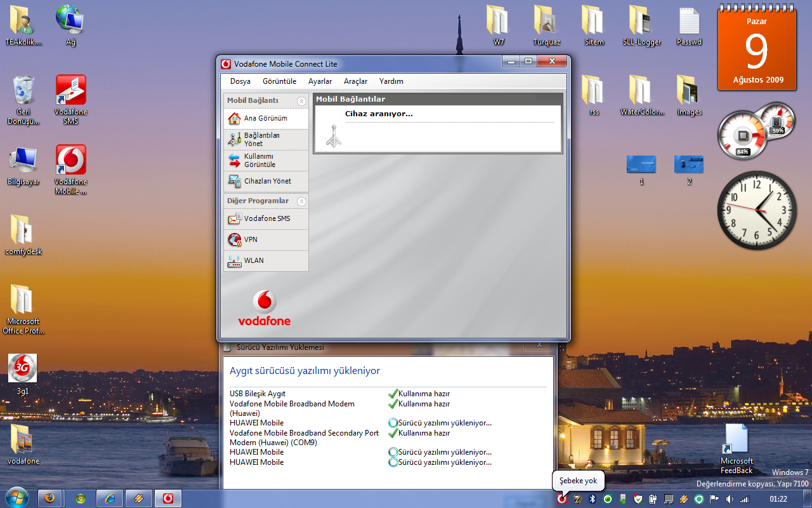Viewport: 812px width, 508px height.
Task: Select the SLL-Logger desktop folder
Action: pos(641,25)
